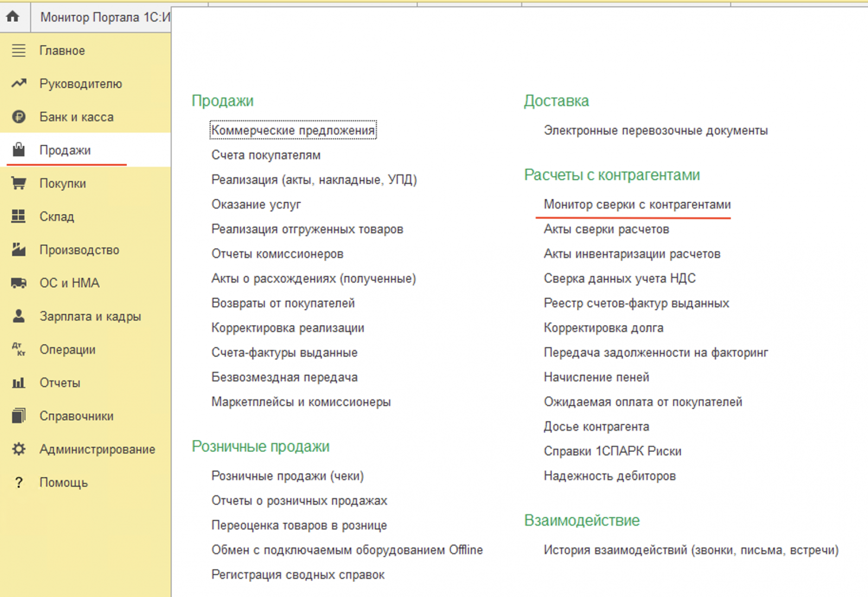This screenshot has height=597, width=868.
Task: Open Счета покупателям
Action: (x=266, y=155)
